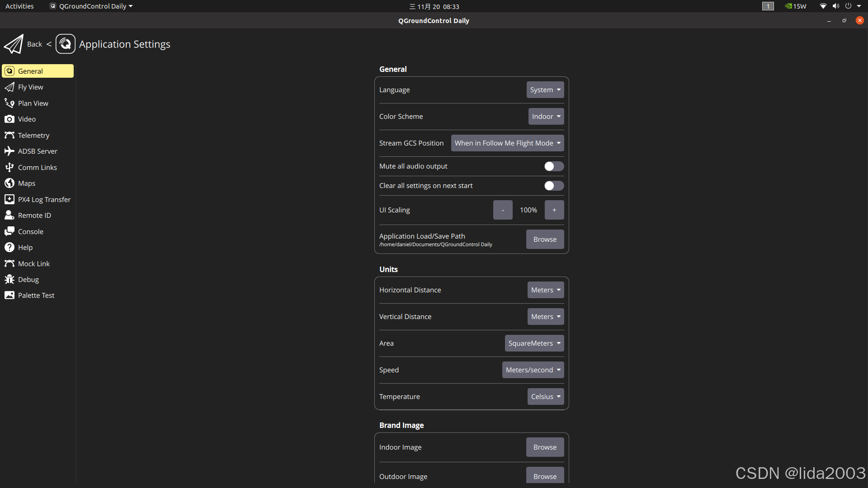The width and height of the screenshot is (868, 488).
Task: Select the Plan View settings page
Action: coord(38,103)
